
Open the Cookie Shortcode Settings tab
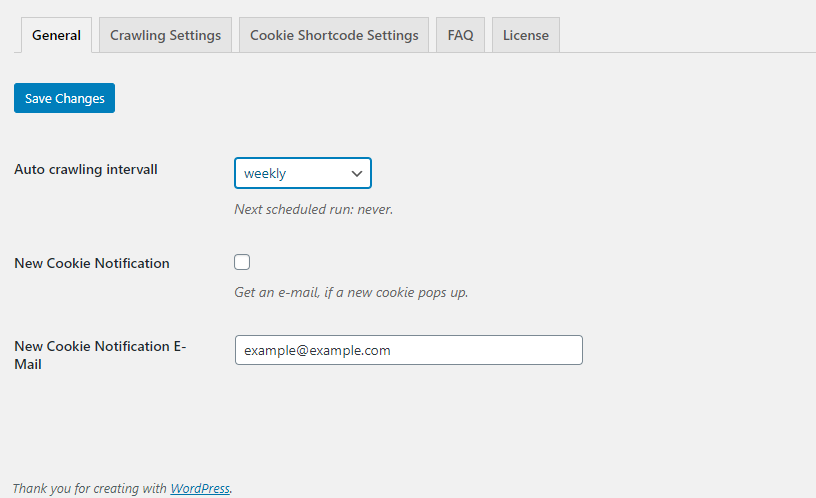pyautogui.click(x=334, y=35)
